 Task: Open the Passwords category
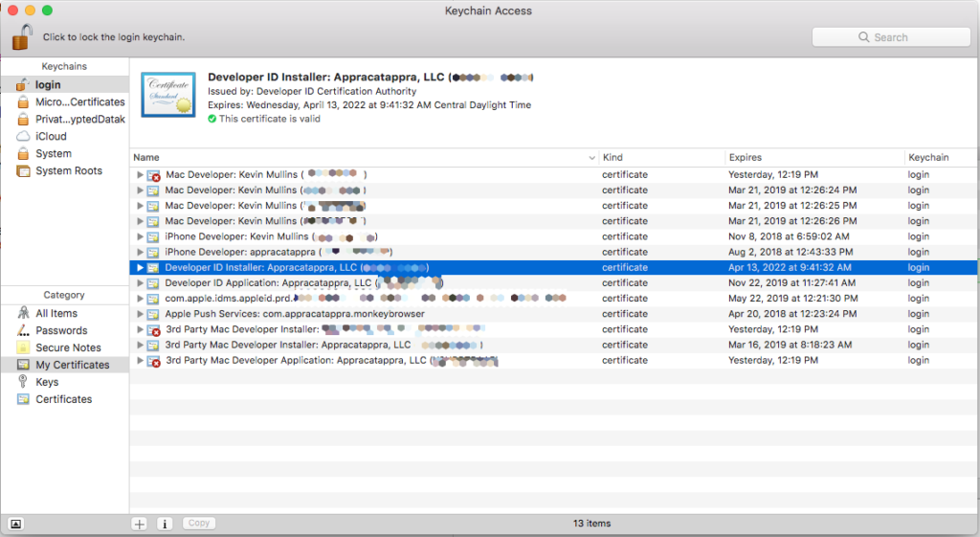pos(60,330)
